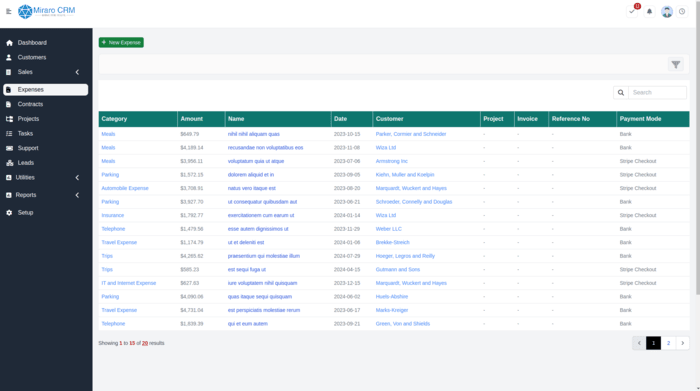Select current page 1 button
Image resolution: width=700 pixels, height=391 pixels.
point(654,343)
